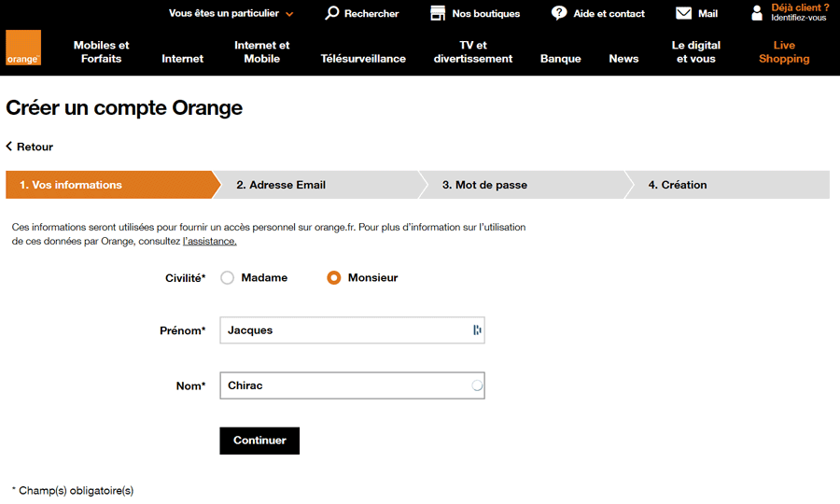840x504 pixels.
Task: Open the l'assistance link
Action: tap(209, 241)
